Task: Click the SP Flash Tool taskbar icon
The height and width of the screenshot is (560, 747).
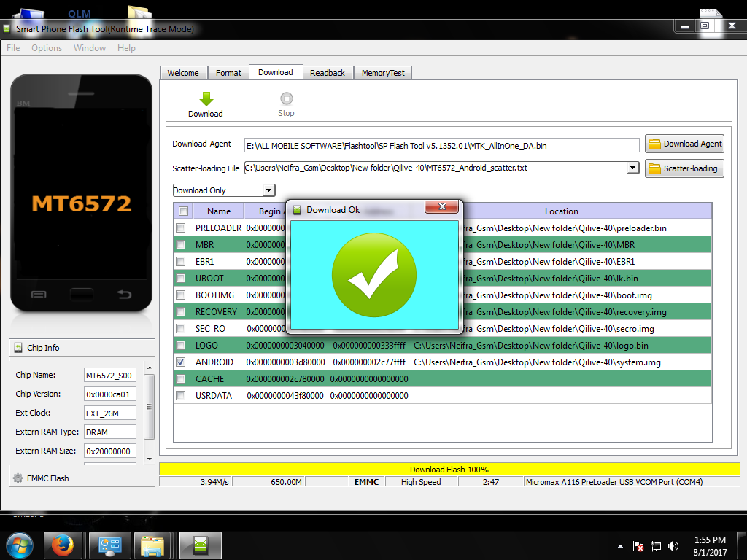Action: pyautogui.click(x=200, y=545)
